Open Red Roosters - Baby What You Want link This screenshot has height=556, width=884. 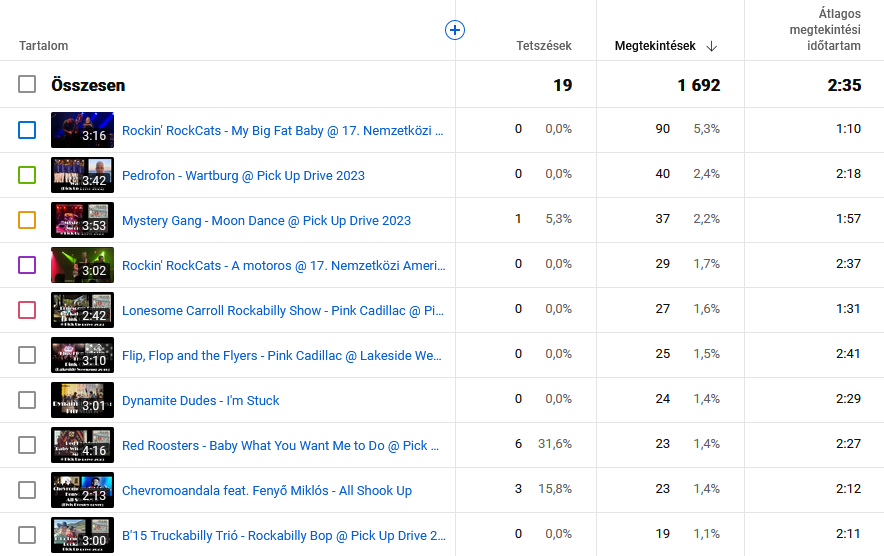point(274,446)
